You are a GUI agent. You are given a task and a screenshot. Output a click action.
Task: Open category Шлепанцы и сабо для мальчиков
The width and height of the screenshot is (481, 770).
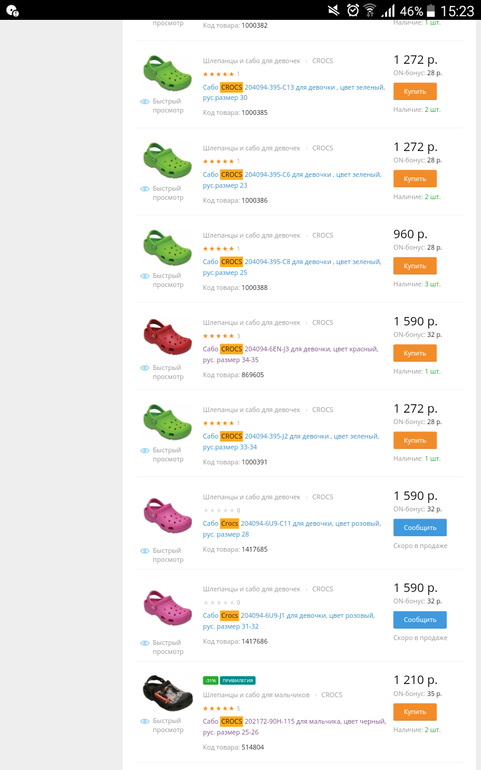pyautogui.click(x=256, y=695)
